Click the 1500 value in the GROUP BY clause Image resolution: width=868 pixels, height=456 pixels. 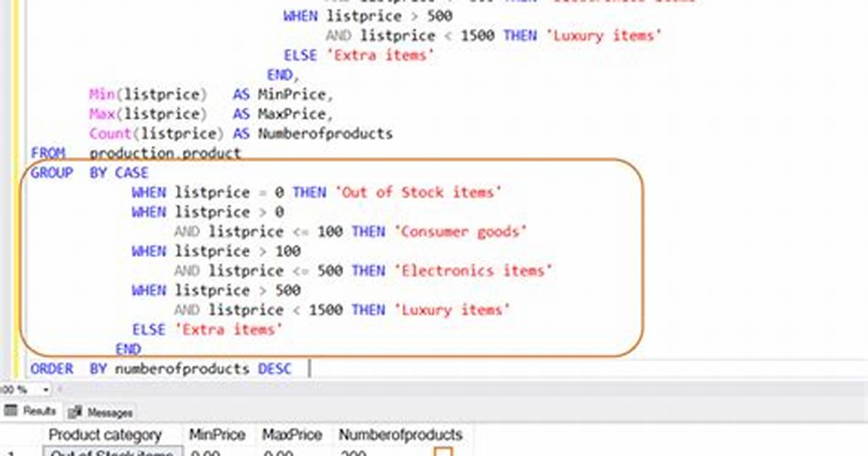[325, 309]
